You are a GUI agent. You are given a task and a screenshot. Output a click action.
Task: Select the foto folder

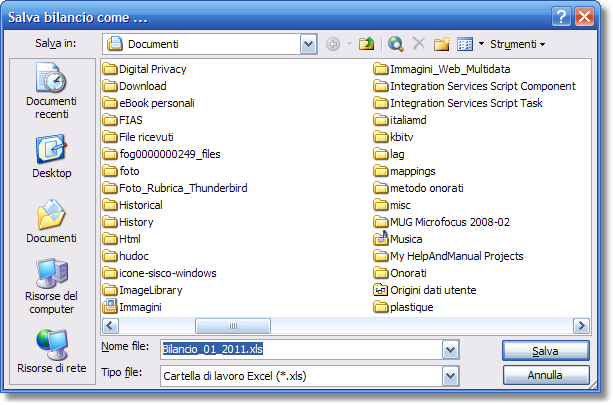point(121,171)
